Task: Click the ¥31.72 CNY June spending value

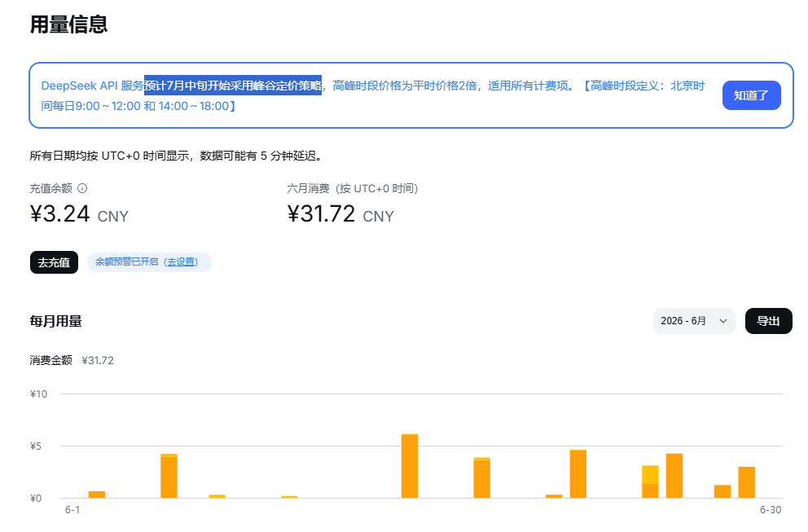Action: [x=340, y=214]
